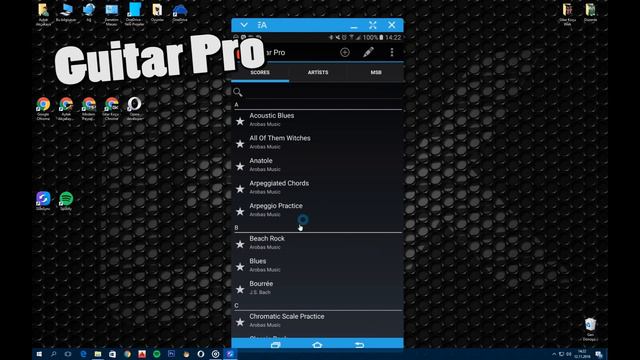
Task: Show hidden system tray icons
Action: point(554,354)
